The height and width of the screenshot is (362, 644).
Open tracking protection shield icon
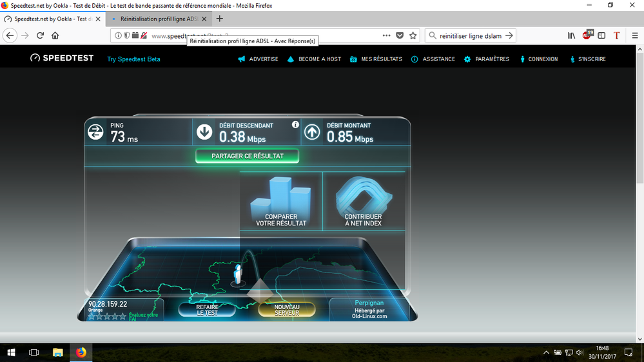click(x=126, y=35)
